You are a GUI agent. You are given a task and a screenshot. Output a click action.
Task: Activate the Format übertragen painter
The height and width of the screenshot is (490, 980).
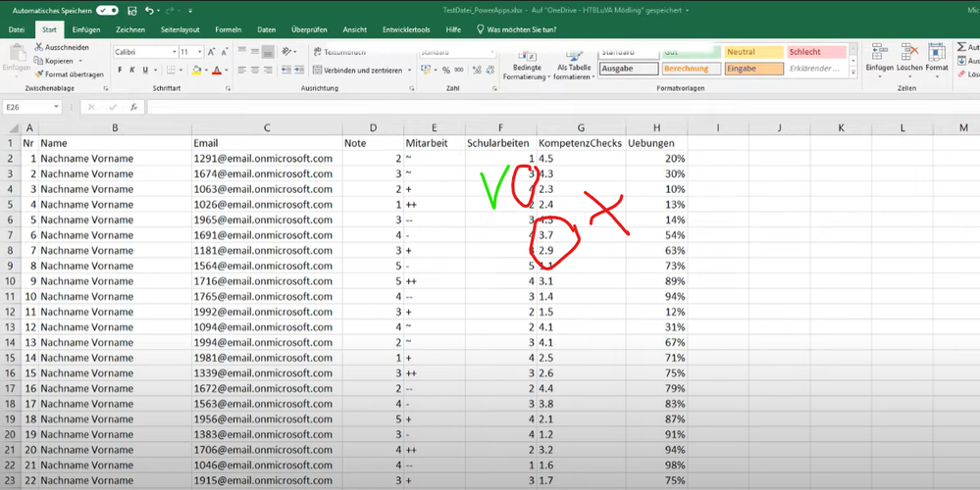click(69, 74)
